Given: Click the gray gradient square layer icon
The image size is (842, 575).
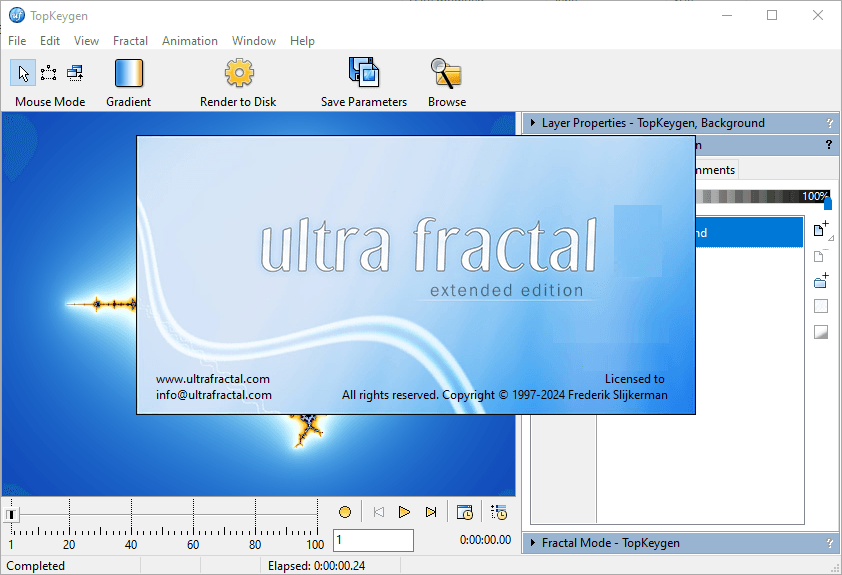Looking at the screenshot, I should click(x=821, y=332).
